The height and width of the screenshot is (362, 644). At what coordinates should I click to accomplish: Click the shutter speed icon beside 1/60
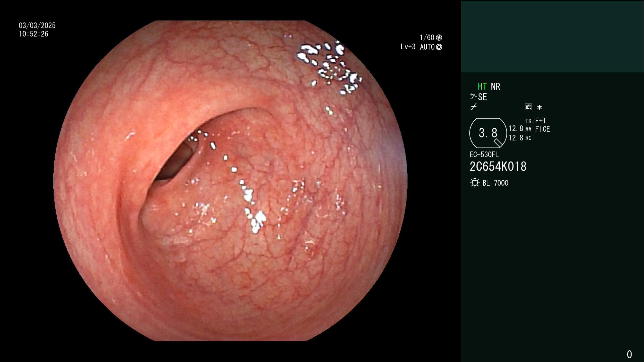click(x=439, y=38)
